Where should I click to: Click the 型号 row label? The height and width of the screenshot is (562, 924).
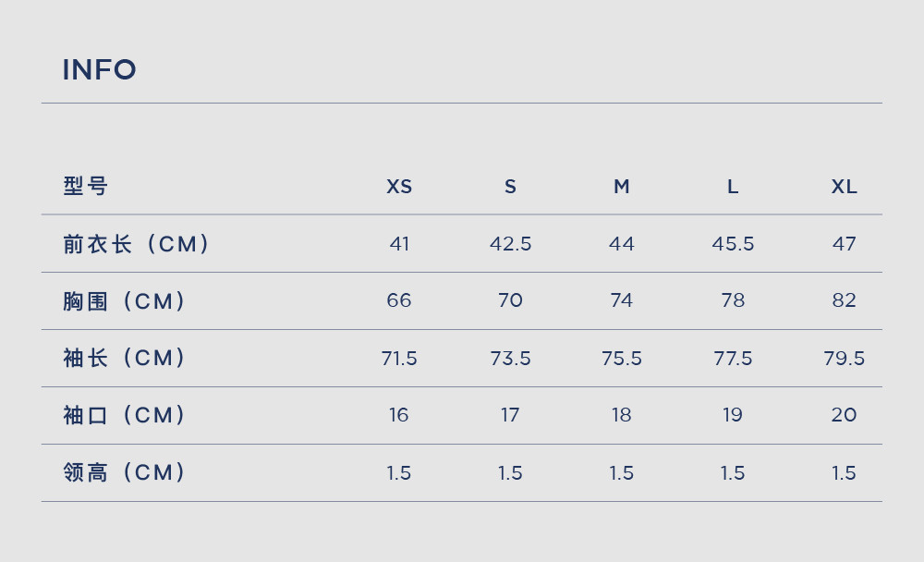(85, 186)
